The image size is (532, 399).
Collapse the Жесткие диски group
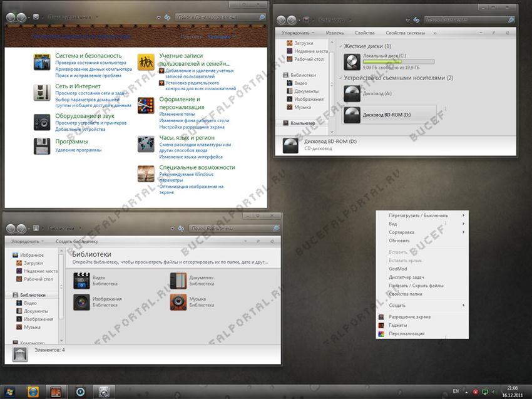pyautogui.click(x=340, y=46)
